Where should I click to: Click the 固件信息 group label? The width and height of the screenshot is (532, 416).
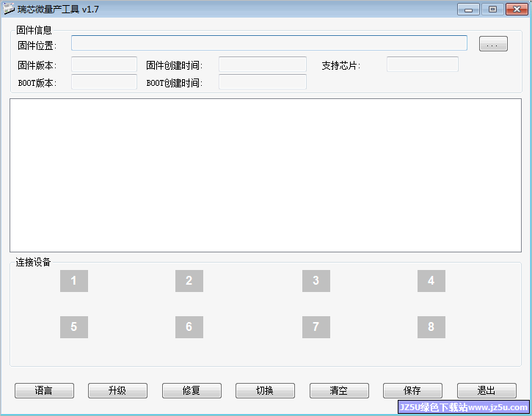click(x=34, y=30)
